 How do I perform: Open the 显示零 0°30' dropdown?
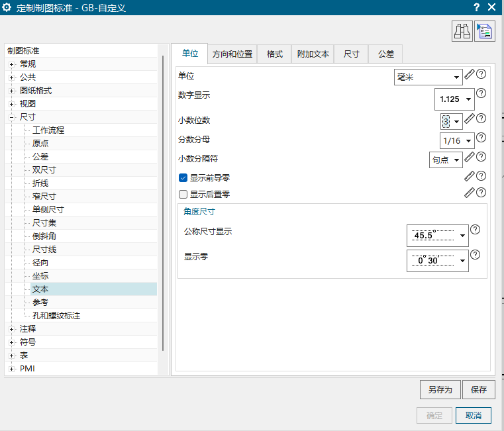[438, 261]
